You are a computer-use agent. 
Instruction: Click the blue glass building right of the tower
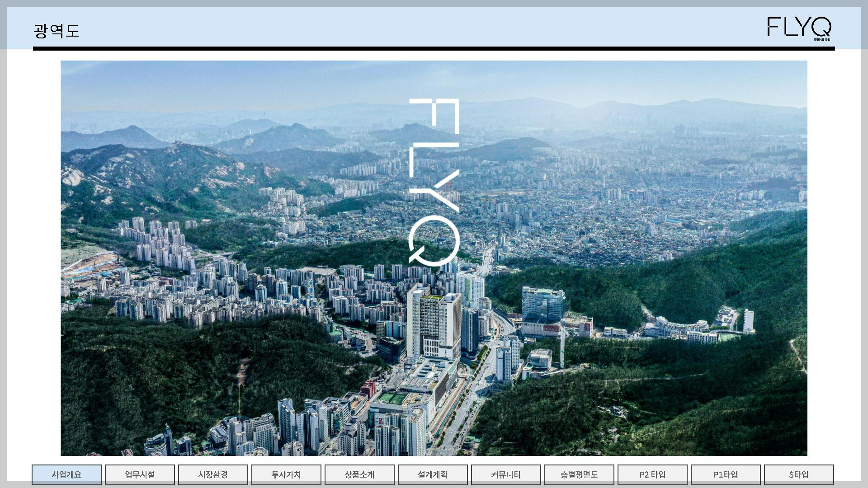(542, 304)
